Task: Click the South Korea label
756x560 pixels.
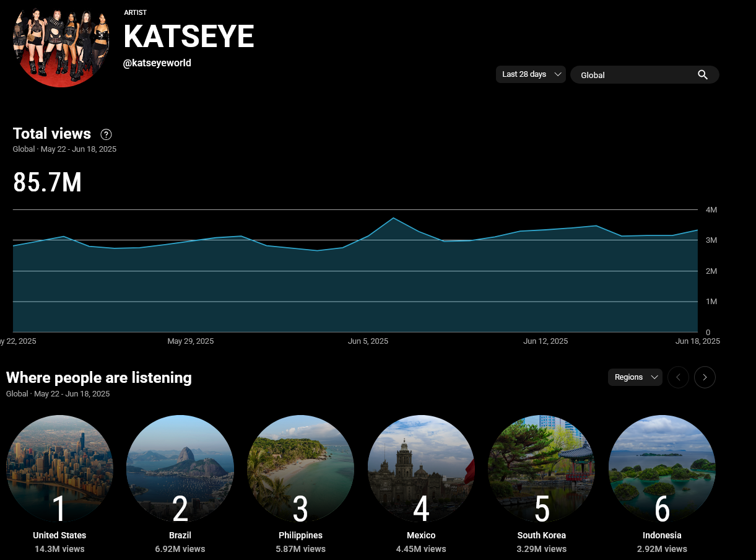Action: (x=542, y=535)
